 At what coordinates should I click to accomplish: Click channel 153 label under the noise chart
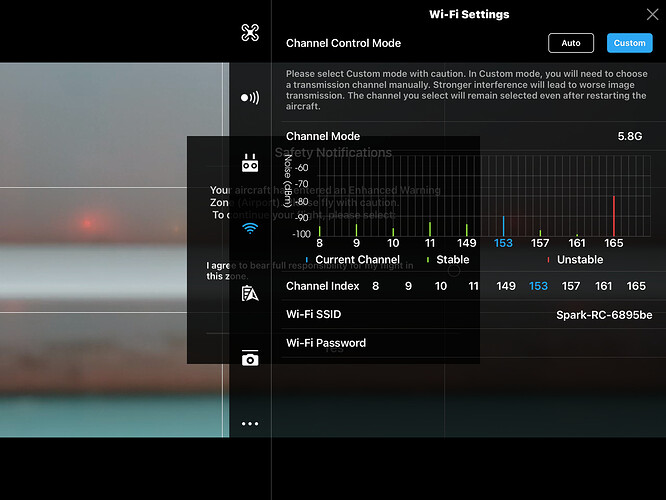tap(503, 243)
